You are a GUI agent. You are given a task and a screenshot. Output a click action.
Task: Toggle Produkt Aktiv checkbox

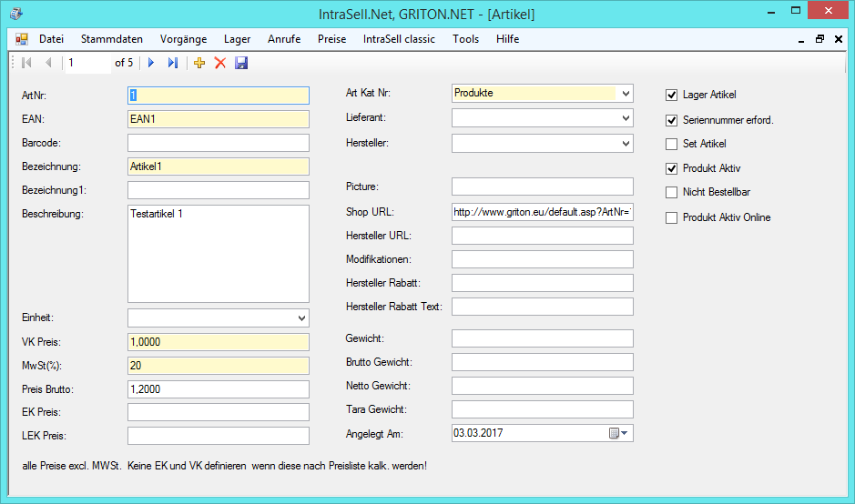coord(672,169)
